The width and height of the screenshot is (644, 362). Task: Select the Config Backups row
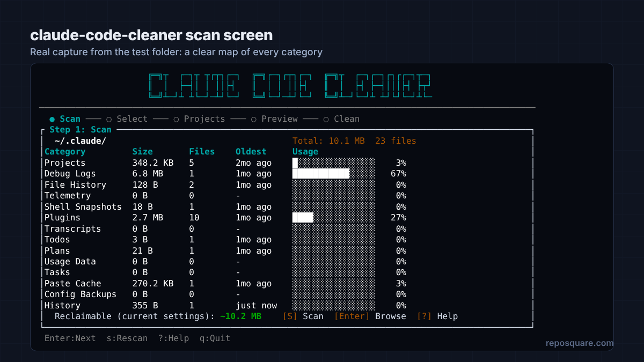click(225, 294)
